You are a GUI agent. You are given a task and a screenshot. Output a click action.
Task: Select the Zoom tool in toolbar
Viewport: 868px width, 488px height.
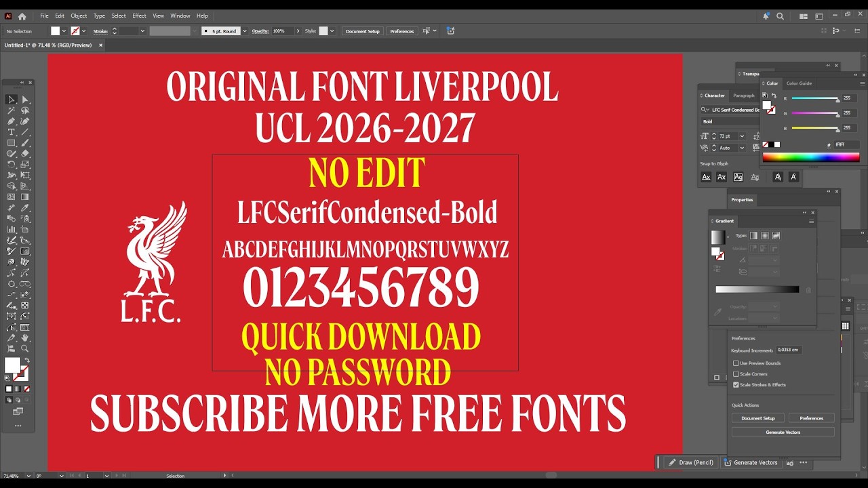pyautogui.click(x=25, y=348)
